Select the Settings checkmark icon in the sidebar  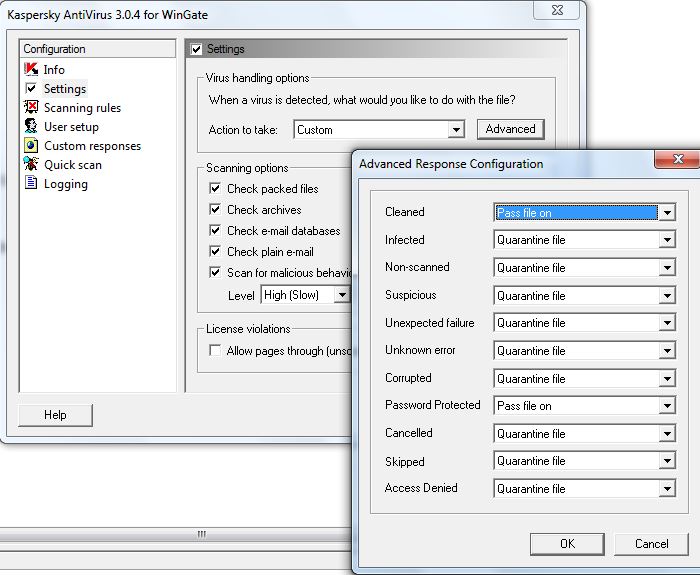click(31, 88)
